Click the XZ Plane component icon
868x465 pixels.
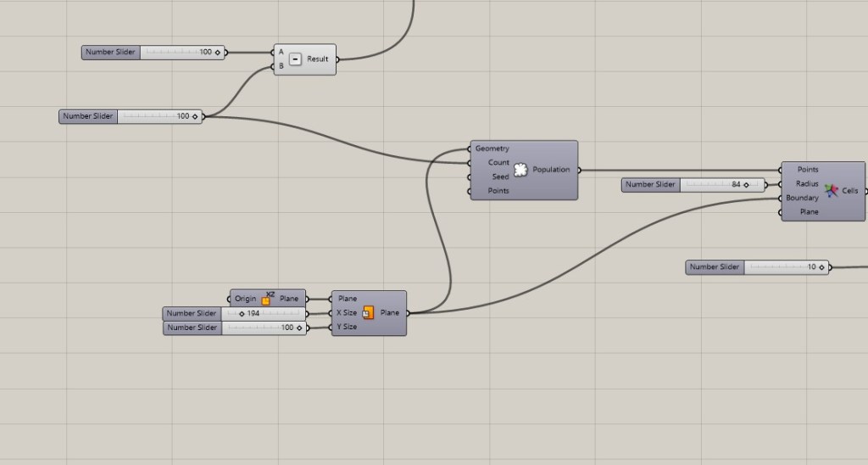268,298
